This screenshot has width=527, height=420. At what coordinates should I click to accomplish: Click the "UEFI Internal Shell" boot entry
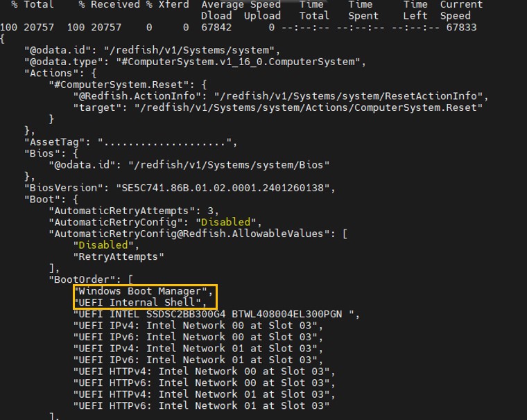coord(140,302)
